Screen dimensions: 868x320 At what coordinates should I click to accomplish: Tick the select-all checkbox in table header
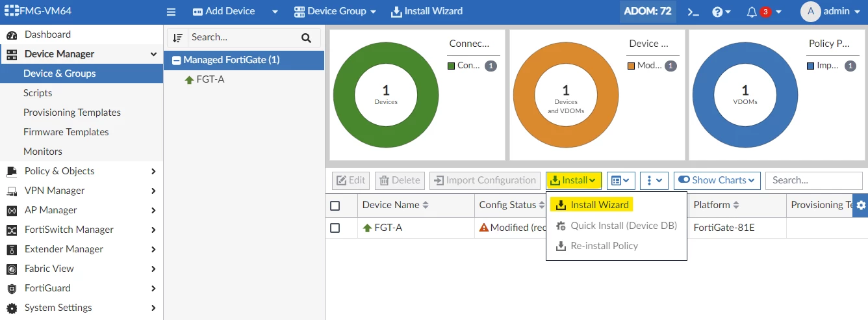(335, 206)
